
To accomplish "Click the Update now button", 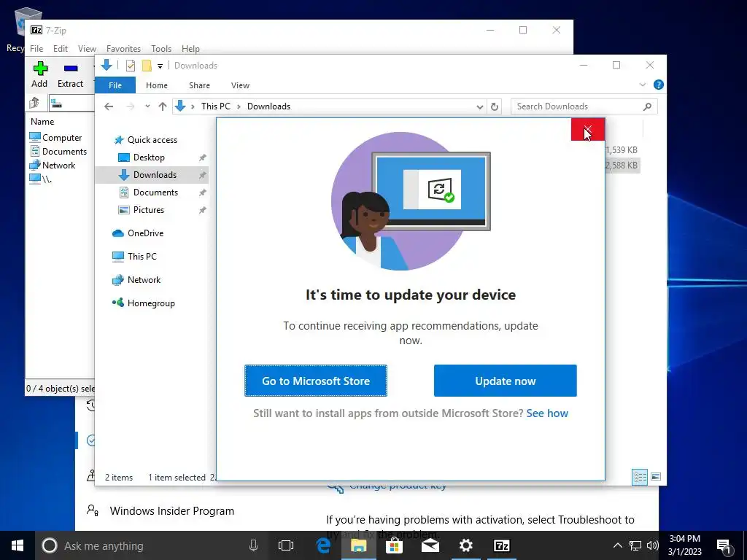I will [x=505, y=381].
